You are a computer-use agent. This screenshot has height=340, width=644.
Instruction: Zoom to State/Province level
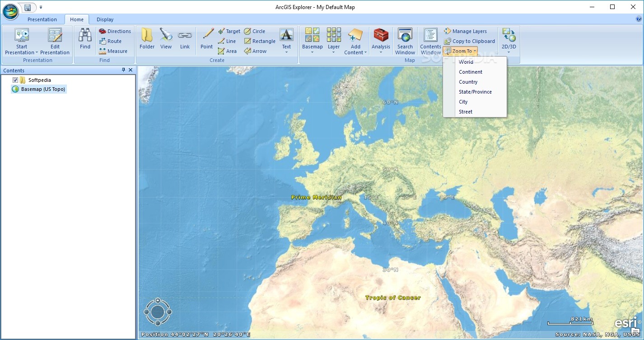475,92
